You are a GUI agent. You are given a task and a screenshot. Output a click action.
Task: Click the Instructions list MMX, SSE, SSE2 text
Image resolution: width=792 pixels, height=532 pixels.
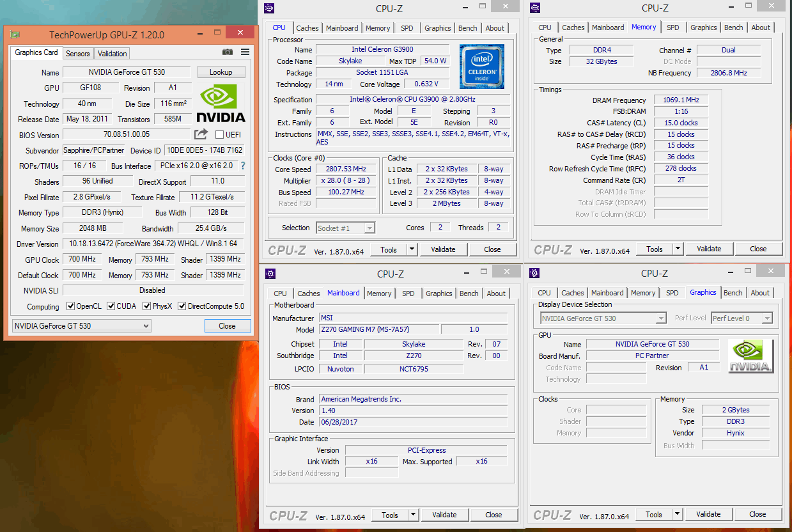(414, 137)
